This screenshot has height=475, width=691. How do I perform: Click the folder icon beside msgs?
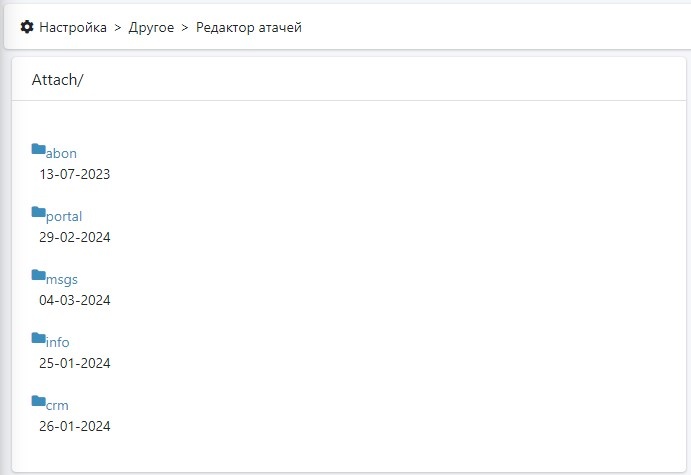[x=38, y=276]
